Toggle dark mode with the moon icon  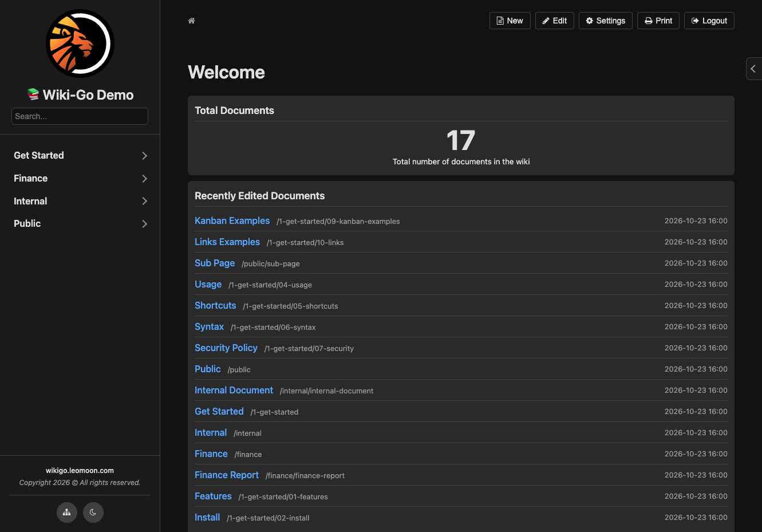[93, 513]
